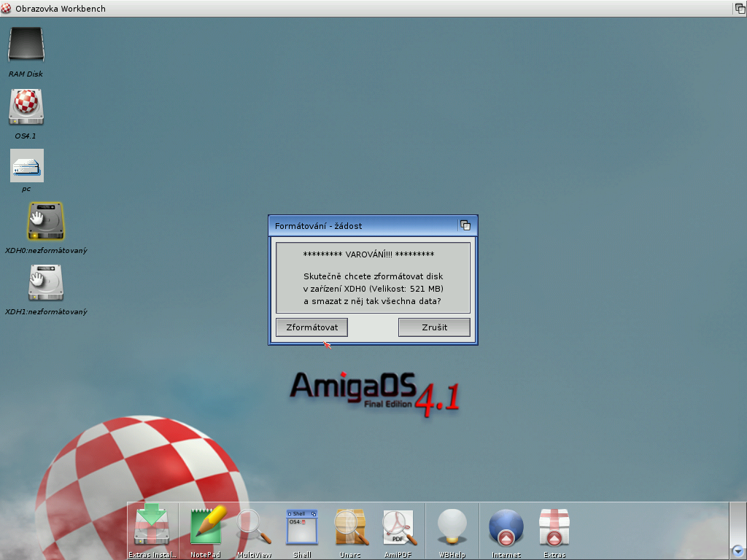The width and height of the screenshot is (747, 560).
Task: Select the XDH1 unformatted disk icon
Action: coord(45,282)
